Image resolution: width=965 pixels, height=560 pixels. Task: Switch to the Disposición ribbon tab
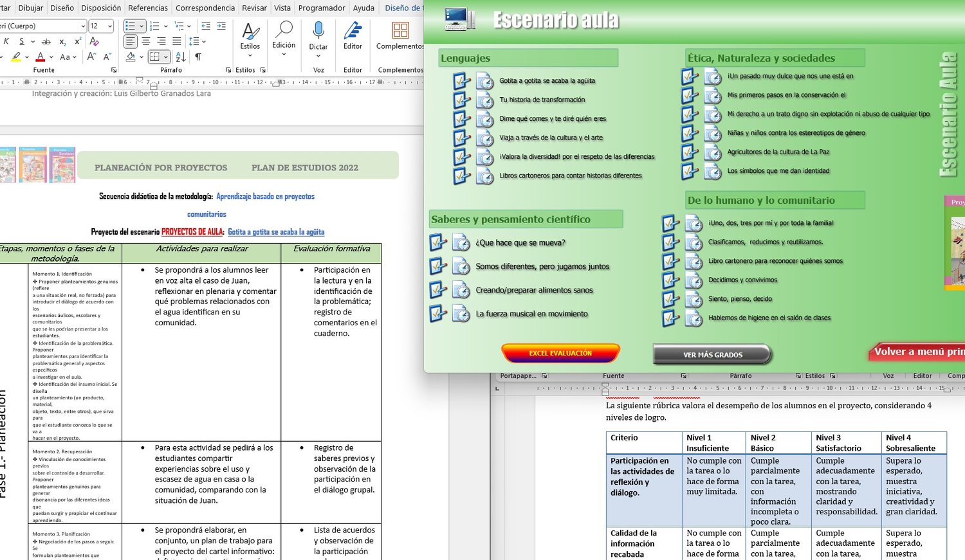[101, 8]
